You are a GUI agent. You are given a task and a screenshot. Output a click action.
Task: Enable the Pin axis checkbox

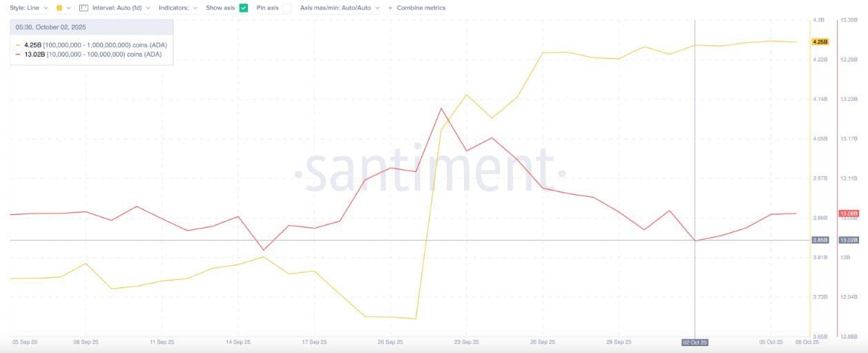click(x=287, y=8)
